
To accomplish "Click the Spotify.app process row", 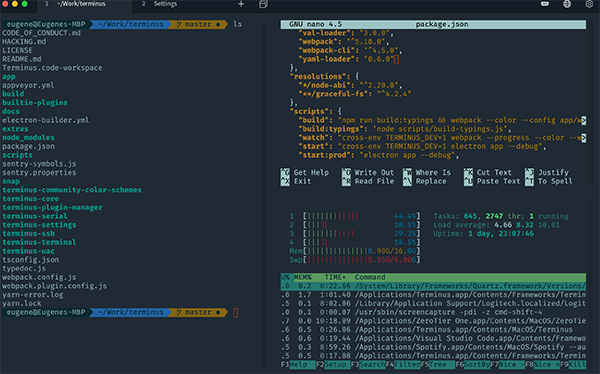I will (x=433, y=347).
